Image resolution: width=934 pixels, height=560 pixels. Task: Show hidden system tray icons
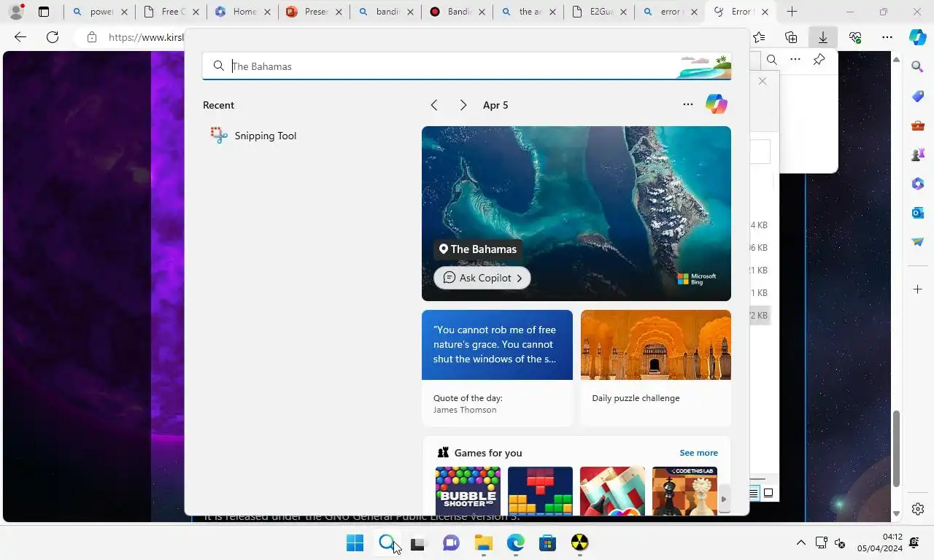(x=800, y=542)
